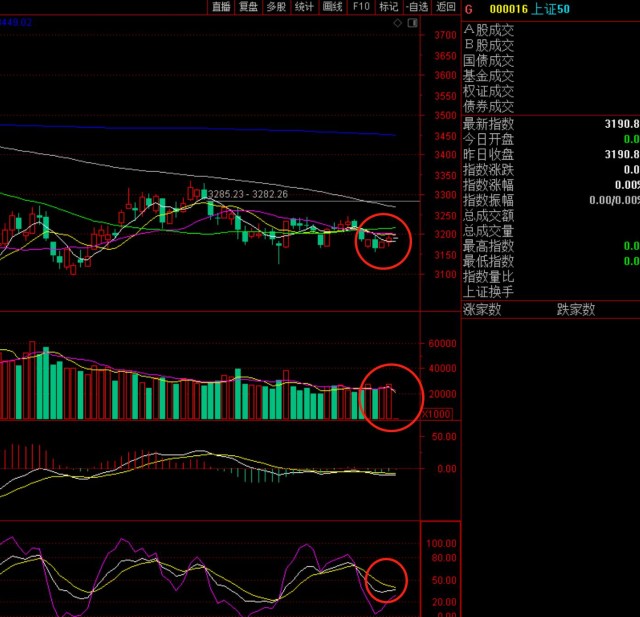Viewport: 640px width, 617px height.
Task: Click the 涨家数 column header
Action: click(x=482, y=309)
